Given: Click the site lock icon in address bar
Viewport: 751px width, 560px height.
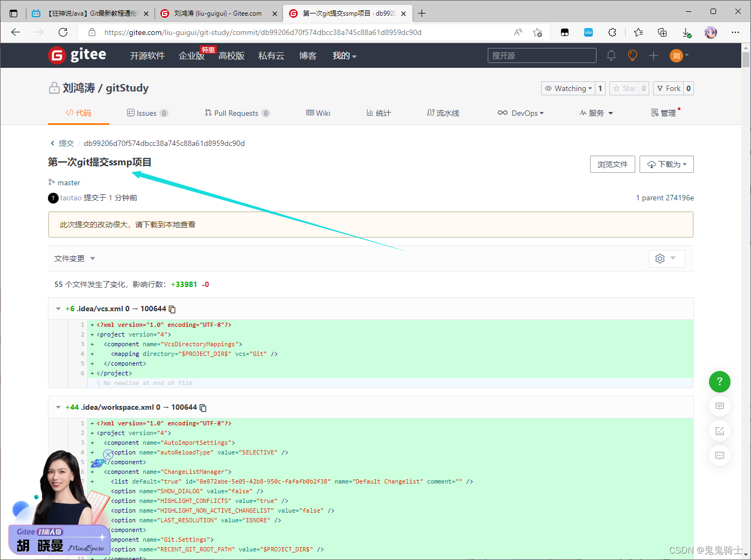Looking at the screenshot, I should [x=92, y=32].
